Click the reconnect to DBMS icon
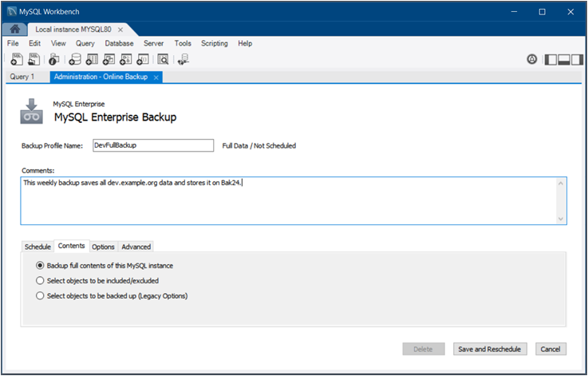The width and height of the screenshot is (588, 376). coord(183,58)
